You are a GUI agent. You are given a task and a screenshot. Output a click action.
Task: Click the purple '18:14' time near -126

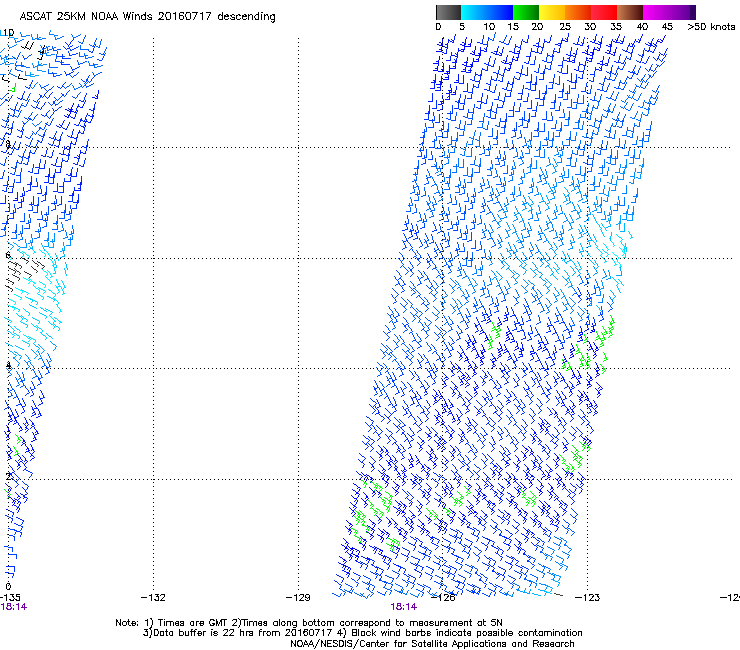pyautogui.click(x=404, y=607)
